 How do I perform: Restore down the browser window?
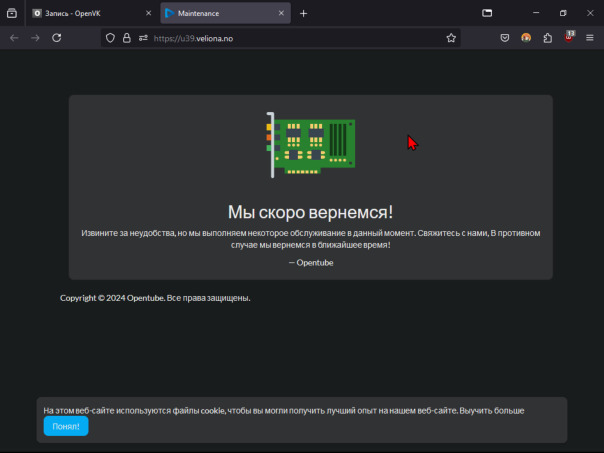(563, 13)
